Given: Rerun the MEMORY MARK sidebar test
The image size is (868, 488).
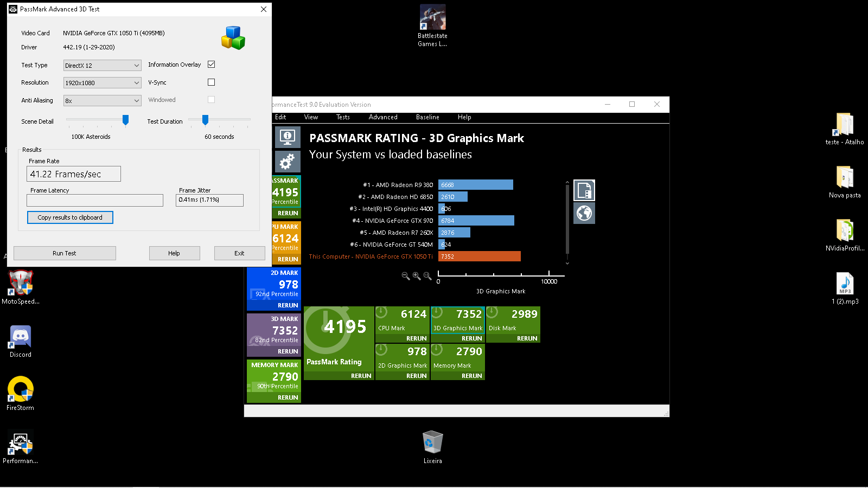Looking at the screenshot, I should click(x=288, y=397).
